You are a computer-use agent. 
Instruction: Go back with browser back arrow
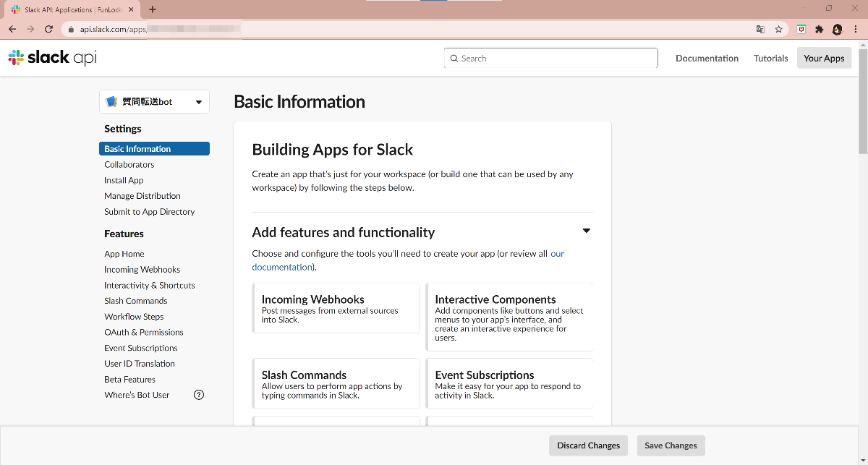[x=12, y=29]
